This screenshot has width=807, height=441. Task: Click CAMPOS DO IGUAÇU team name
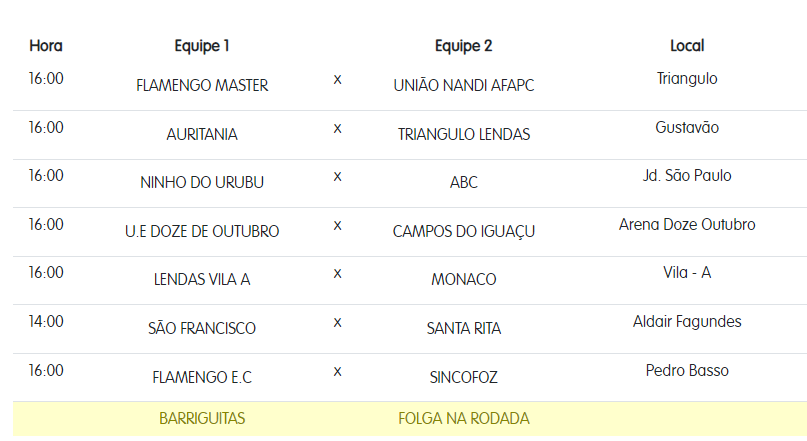coord(464,232)
